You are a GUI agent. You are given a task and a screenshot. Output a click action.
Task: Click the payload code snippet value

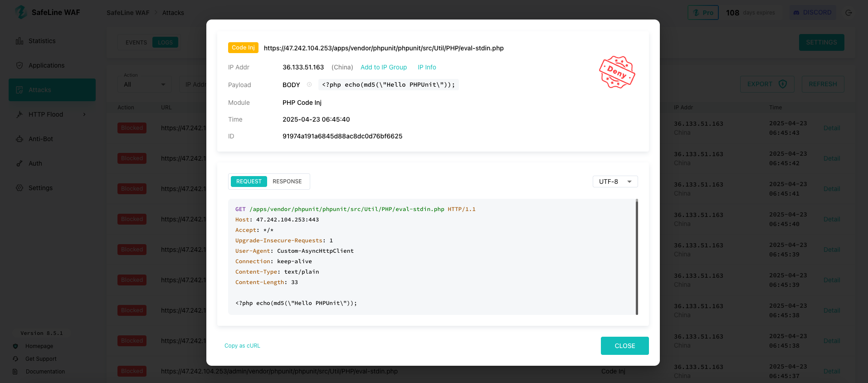tap(389, 84)
